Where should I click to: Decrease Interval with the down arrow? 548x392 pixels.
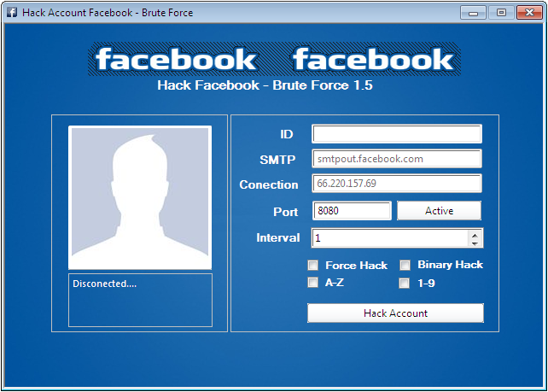point(475,243)
